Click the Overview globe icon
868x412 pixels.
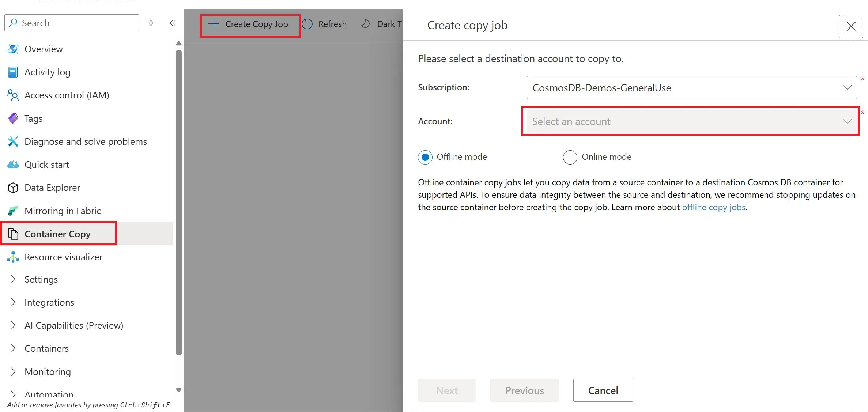13,49
